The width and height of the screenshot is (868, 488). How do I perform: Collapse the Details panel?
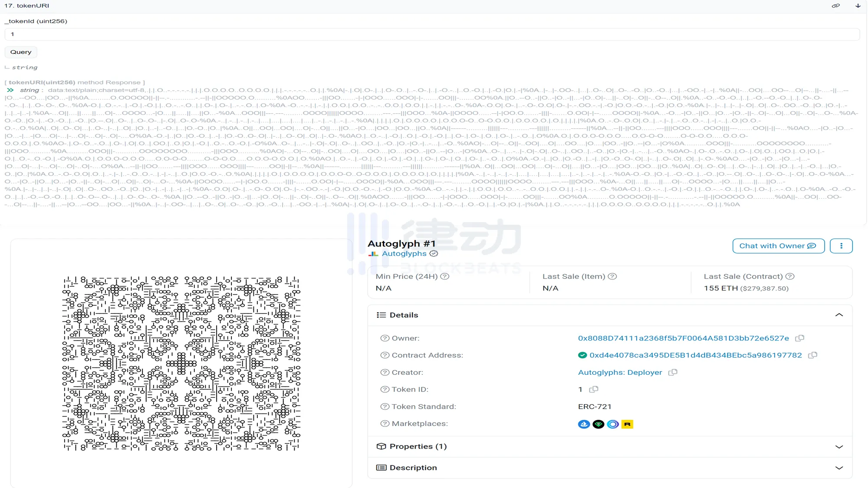pos(839,314)
